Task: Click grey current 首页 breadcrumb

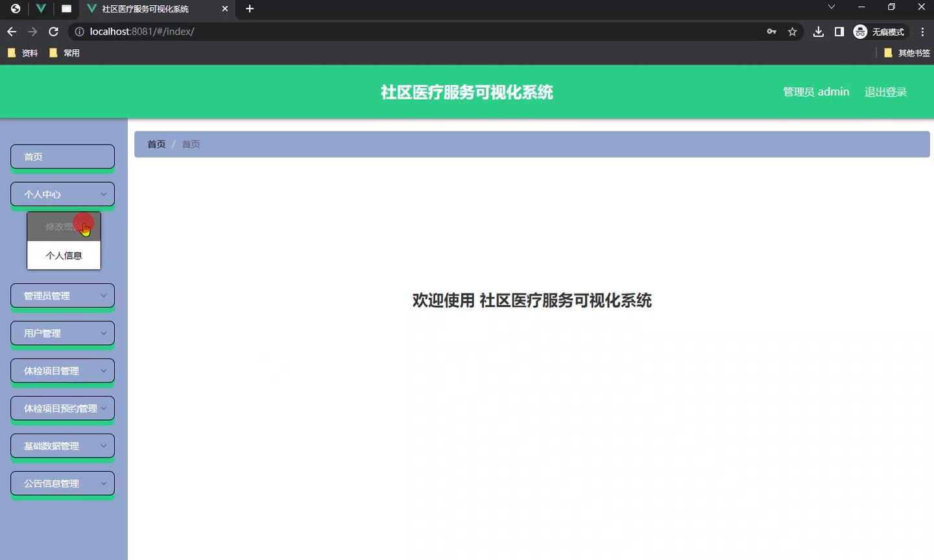Action: click(191, 145)
